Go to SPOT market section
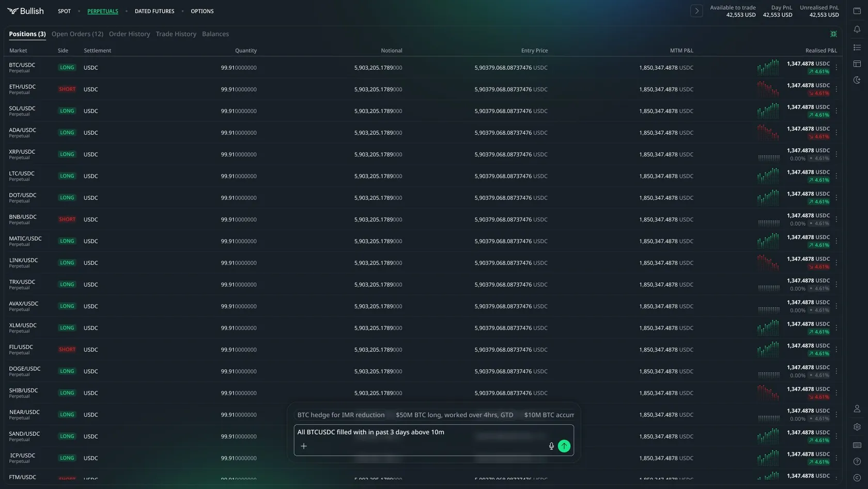 64,11
